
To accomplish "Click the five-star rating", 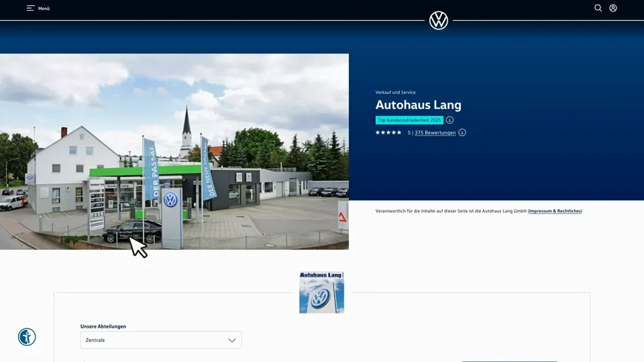I will click(388, 133).
